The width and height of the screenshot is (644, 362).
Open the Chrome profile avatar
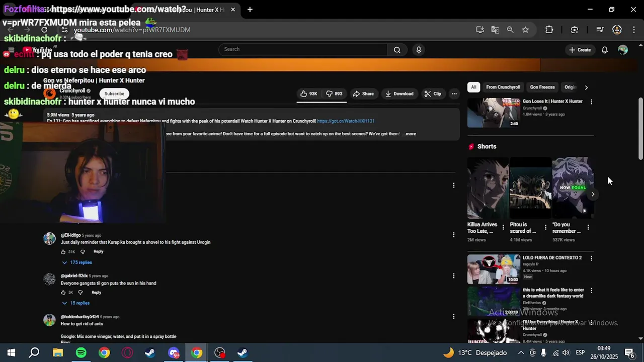tap(617, 30)
